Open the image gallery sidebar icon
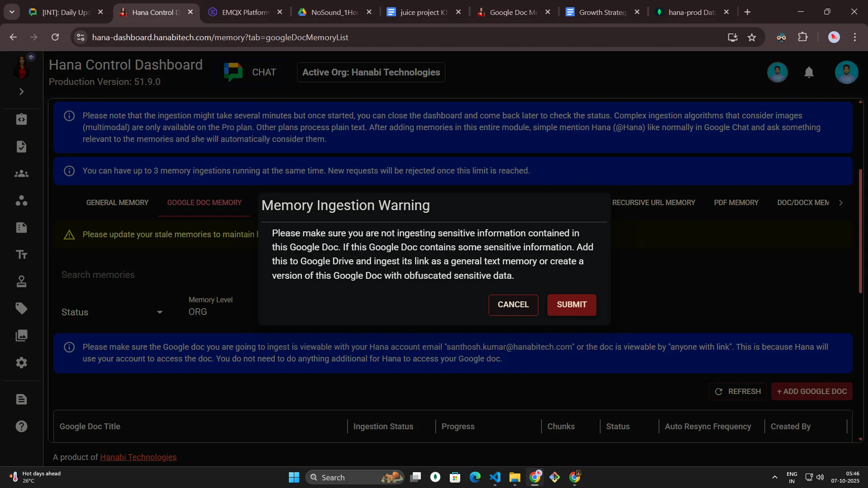Viewport: 868px width, 488px height. (x=21, y=336)
